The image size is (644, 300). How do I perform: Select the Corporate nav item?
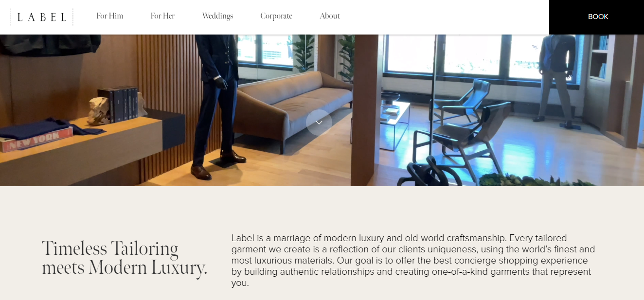click(x=276, y=16)
